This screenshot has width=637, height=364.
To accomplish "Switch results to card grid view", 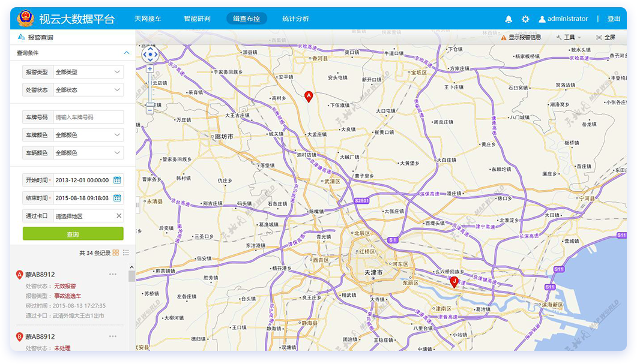I will tap(116, 253).
